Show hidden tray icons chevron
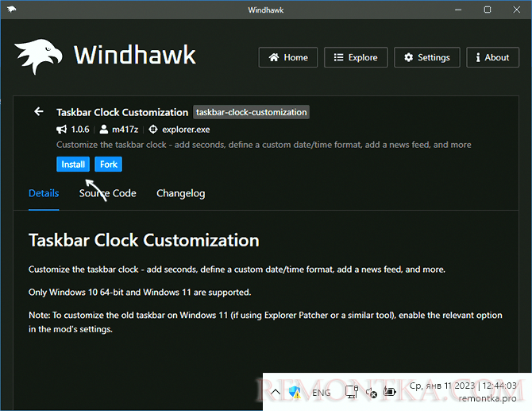 [x=276, y=393]
